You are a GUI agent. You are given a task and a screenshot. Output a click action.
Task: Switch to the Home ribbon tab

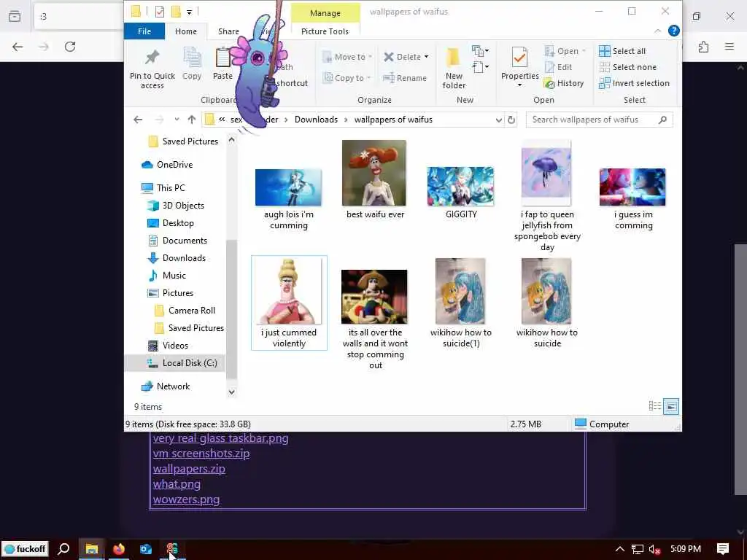click(x=186, y=31)
